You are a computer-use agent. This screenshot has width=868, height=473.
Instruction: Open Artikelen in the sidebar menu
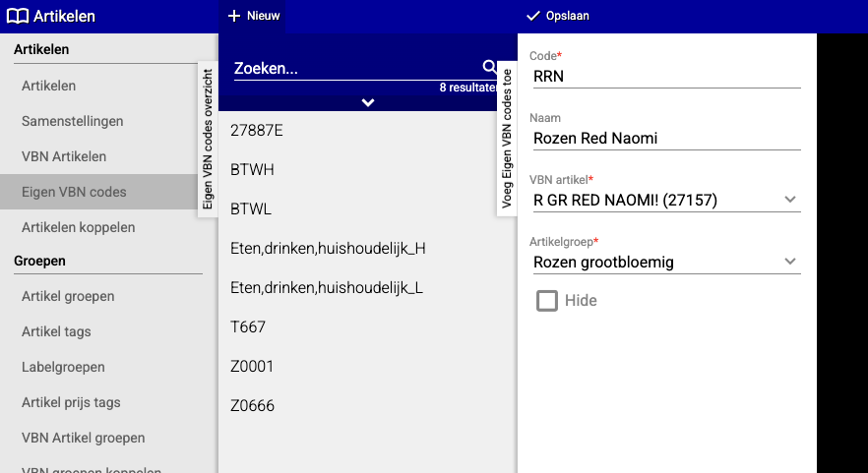click(49, 86)
